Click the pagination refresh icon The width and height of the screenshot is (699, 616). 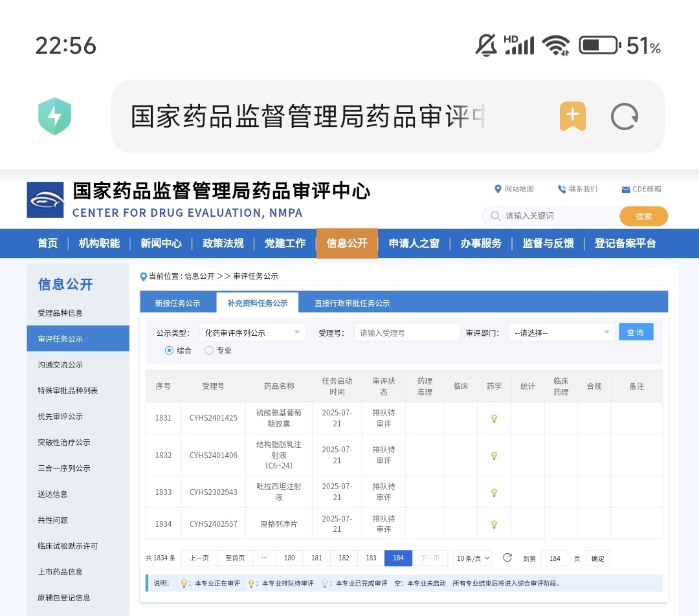(507, 558)
